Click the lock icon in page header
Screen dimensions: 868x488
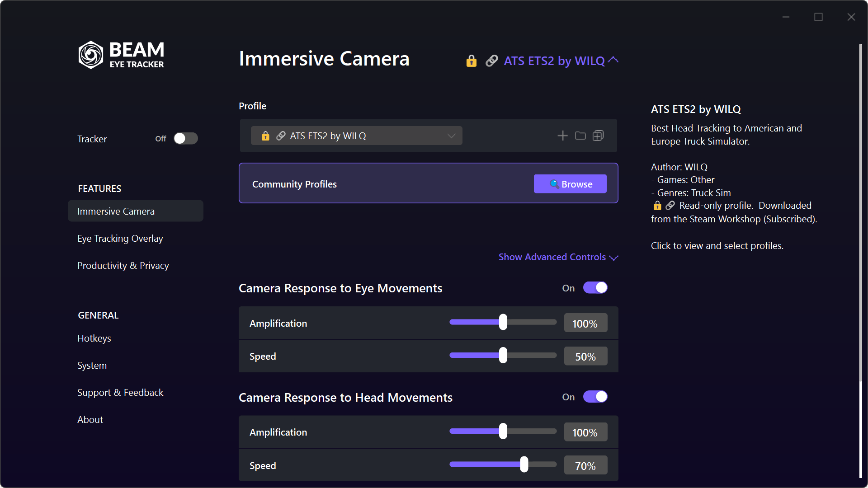[472, 61]
